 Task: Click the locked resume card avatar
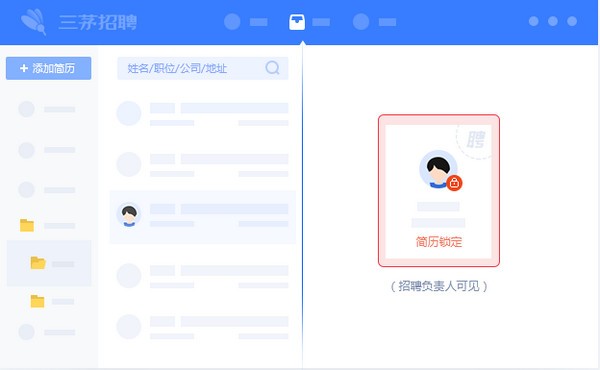coord(439,169)
